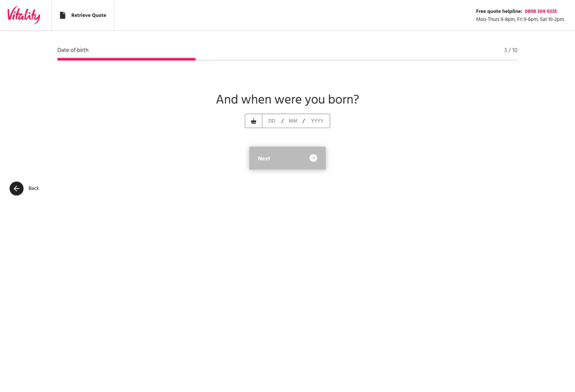Call helpline number 0808 304 0335
The height and width of the screenshot is (392, 575).
[x=541, y=11]
